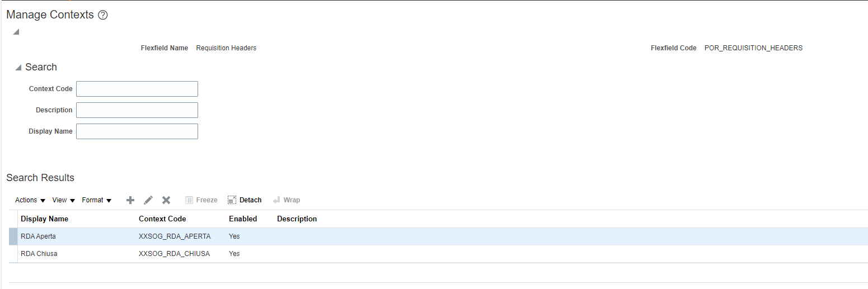Sort by Display Name column header

(x=44, y=219)
